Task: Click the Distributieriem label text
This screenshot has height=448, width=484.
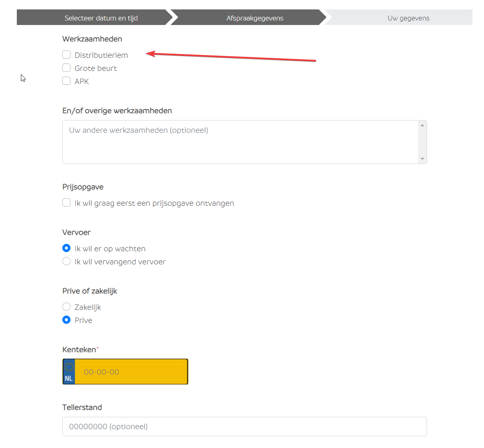Action: 101,55
